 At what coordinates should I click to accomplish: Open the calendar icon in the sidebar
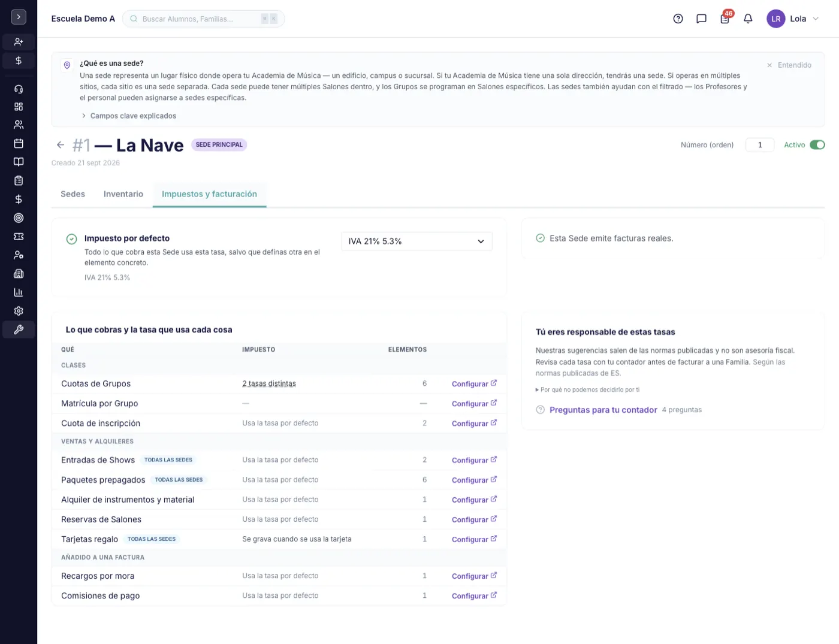(x=19, y=144)
